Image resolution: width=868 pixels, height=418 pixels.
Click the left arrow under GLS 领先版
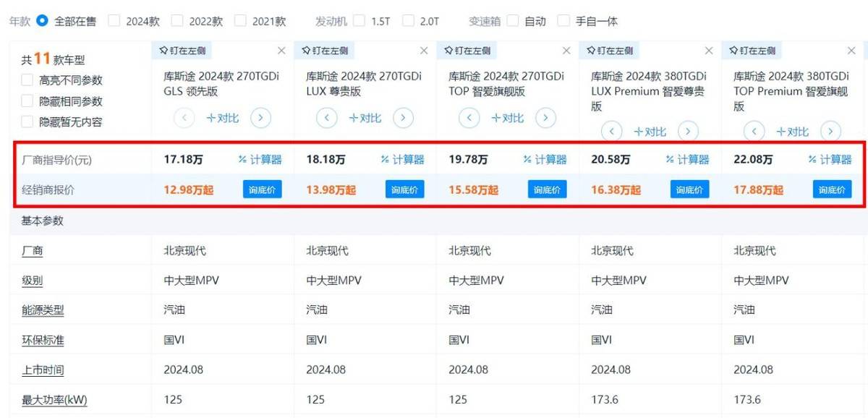[x=184, y=118]
